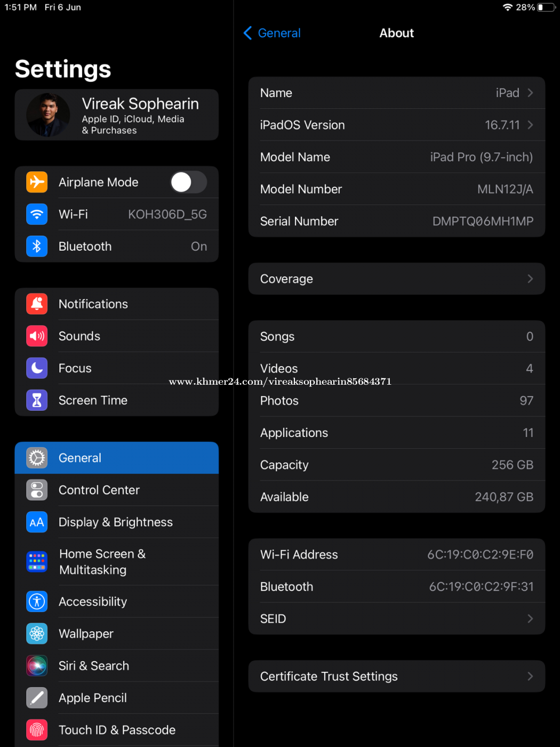
Task: Select Notifications in the sidebar
Action: [x=117, y=304]
